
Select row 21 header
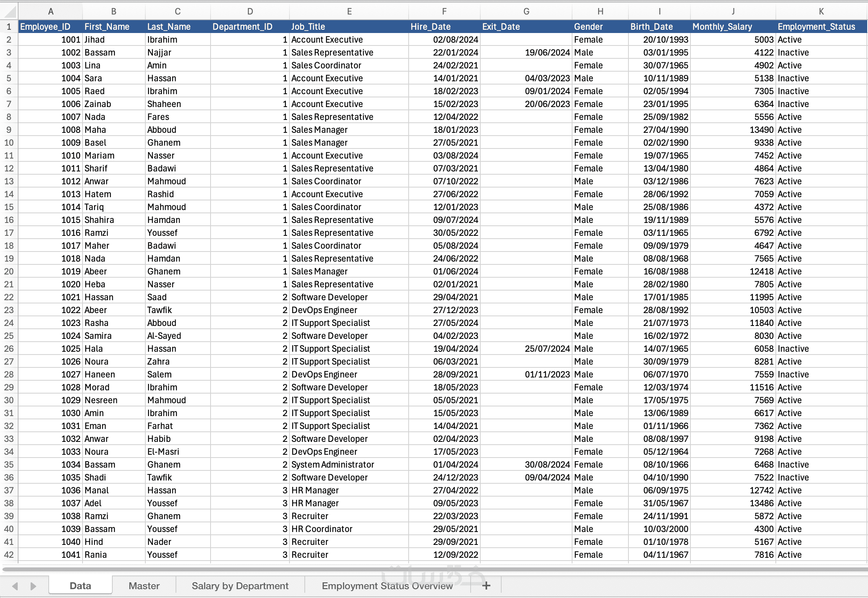click(x=9, y=284)
